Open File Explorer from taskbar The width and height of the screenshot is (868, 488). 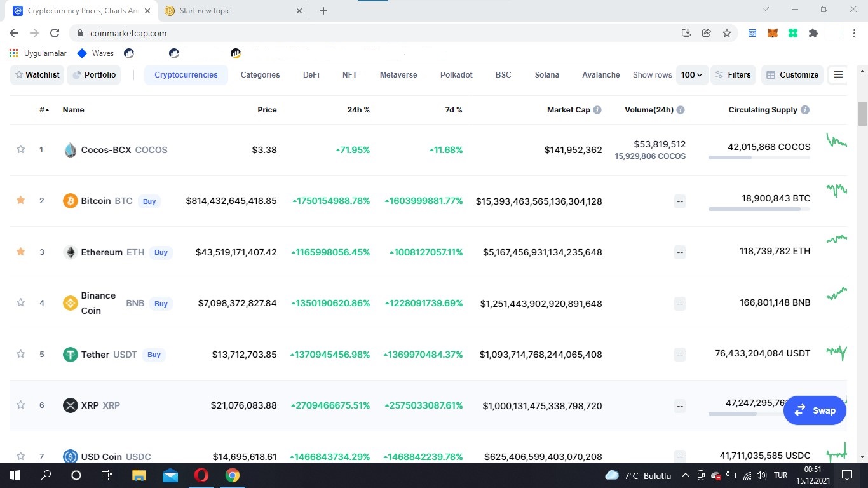(139, 475)
